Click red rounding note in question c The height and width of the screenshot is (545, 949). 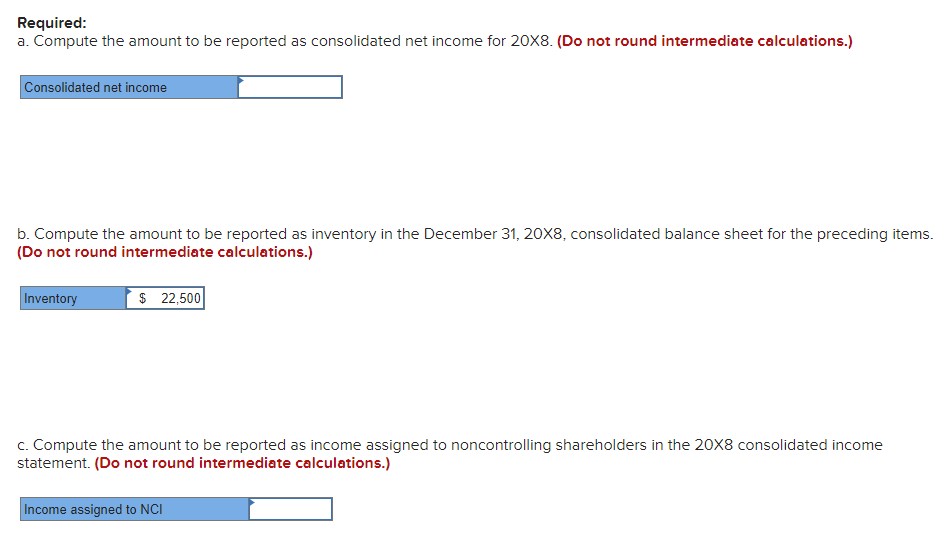point(242,463)
